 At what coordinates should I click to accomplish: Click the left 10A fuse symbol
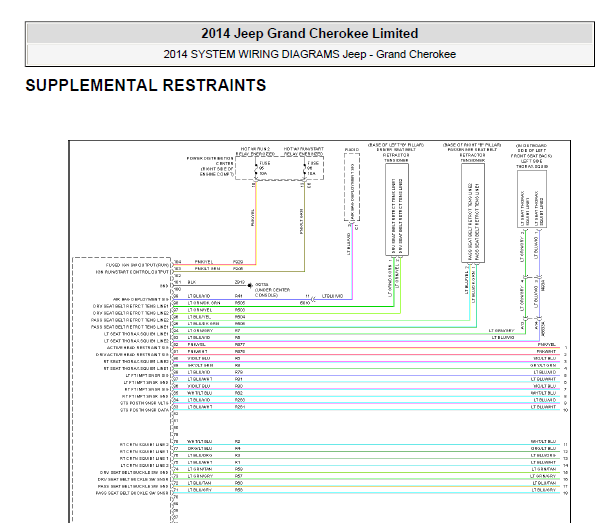256,169
